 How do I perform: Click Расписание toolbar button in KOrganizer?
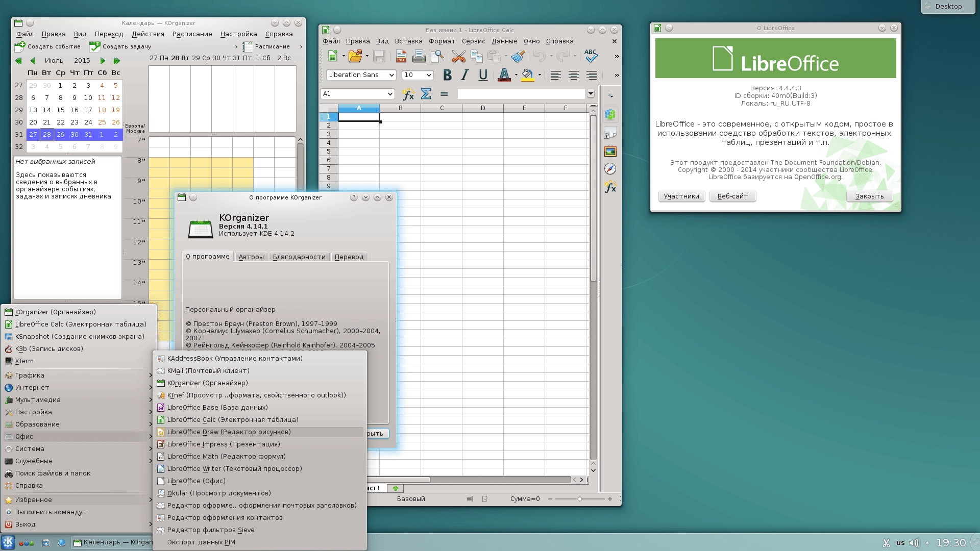point(267,46)
